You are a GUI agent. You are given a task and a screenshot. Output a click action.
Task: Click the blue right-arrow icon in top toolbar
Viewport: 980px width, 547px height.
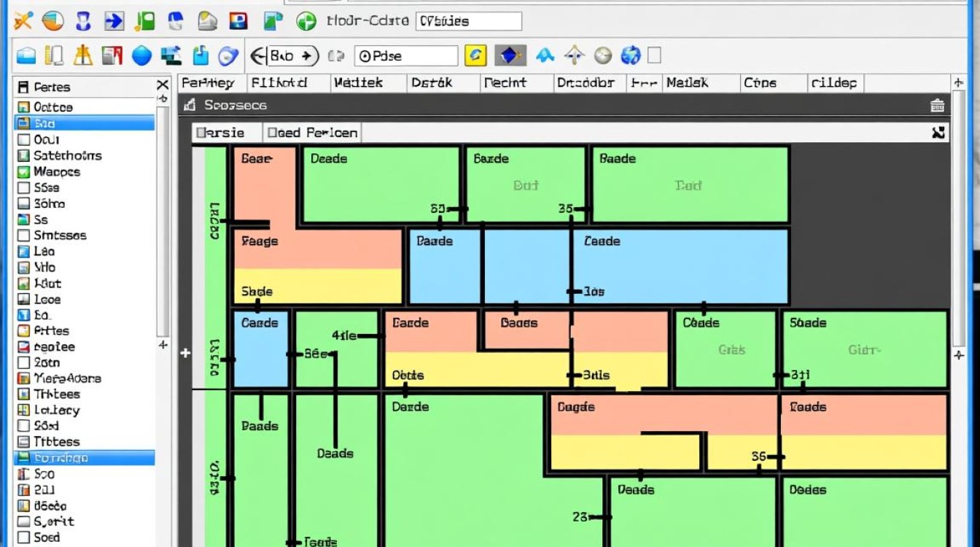[x=114, y=21]
